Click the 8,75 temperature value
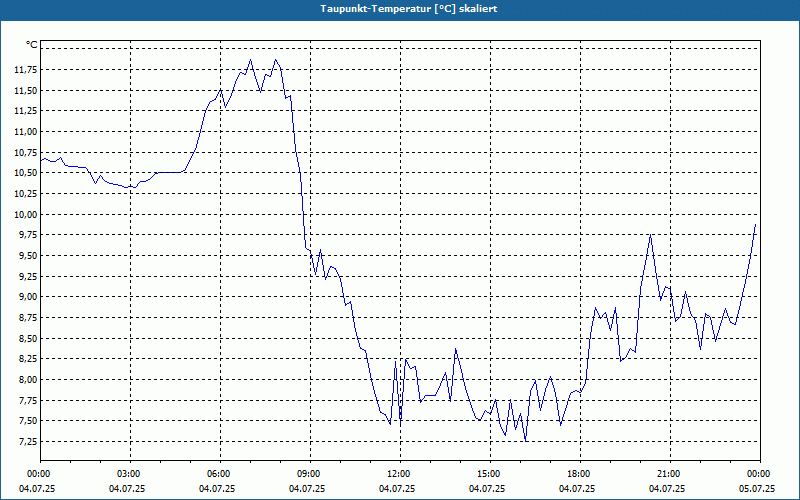800x500 pixels. pos(28,318)
